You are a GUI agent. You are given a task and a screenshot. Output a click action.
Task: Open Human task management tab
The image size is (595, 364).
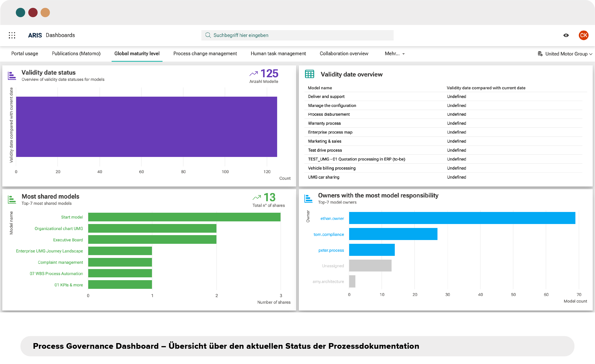[278, 54]
